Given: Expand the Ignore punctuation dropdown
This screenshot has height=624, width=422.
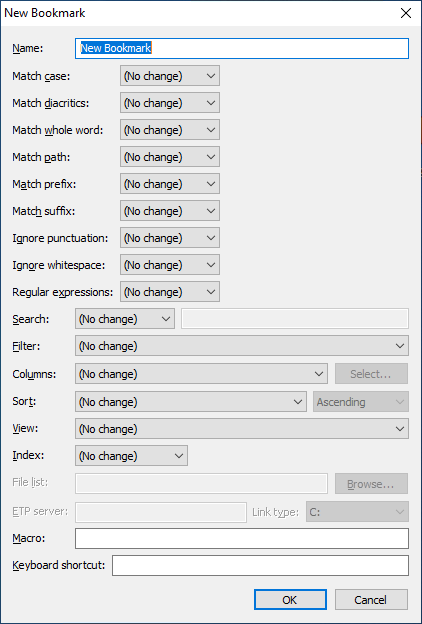Looking at the screenshot, I should (x=170, y=238).
